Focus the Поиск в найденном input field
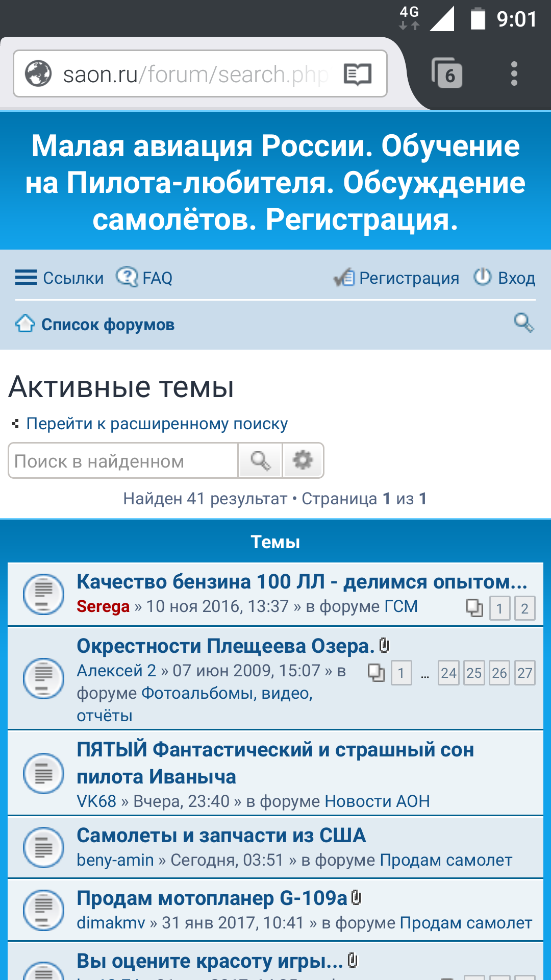551x980 pixels. pos(123,461)
